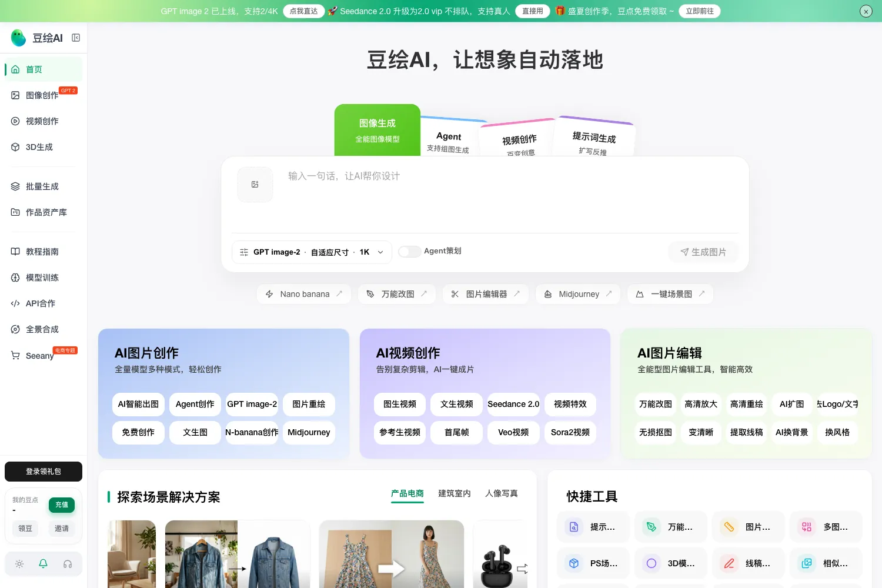Click 立即前往 banner button

tap(700, 11)
